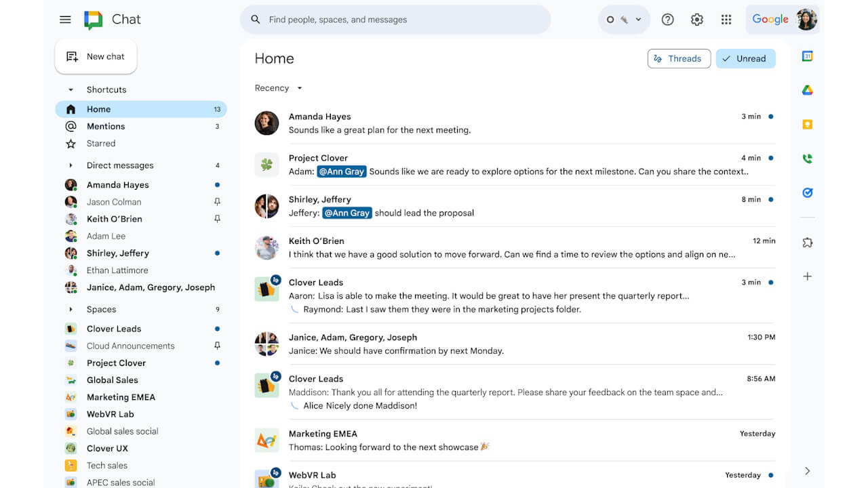Start a search with the magnifying glass icon
The image size is (868, 488).
tap(256, 20)
